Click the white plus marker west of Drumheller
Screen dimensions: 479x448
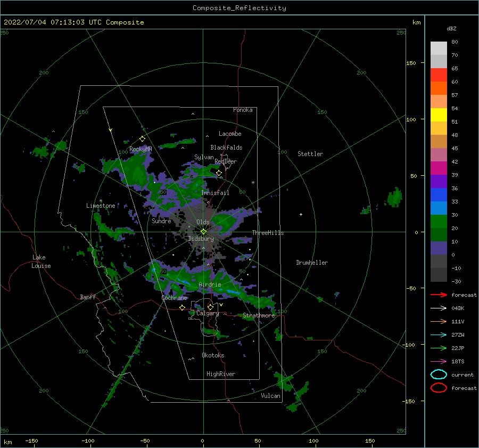[301, 214]
